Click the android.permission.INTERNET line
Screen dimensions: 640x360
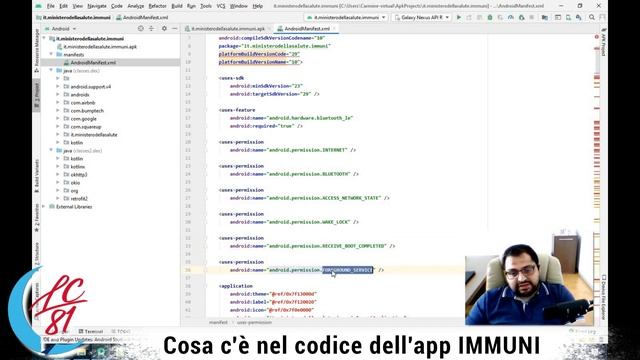[x=293, y=150]
